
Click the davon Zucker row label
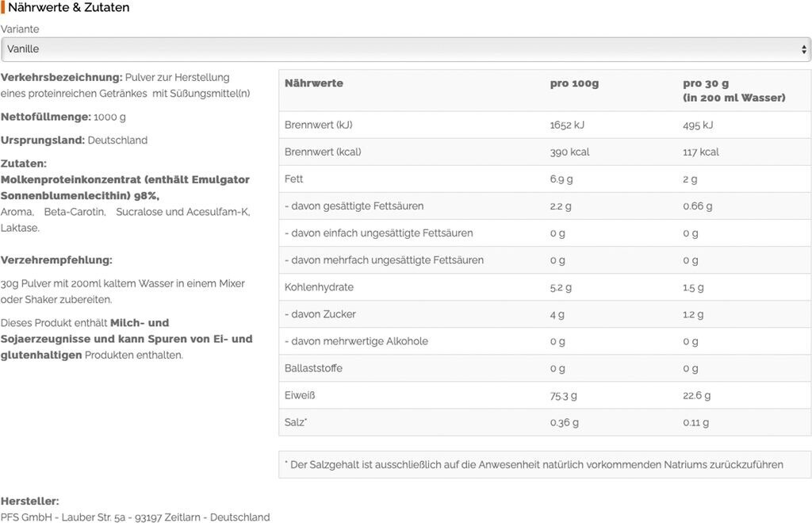click(320, 314)
